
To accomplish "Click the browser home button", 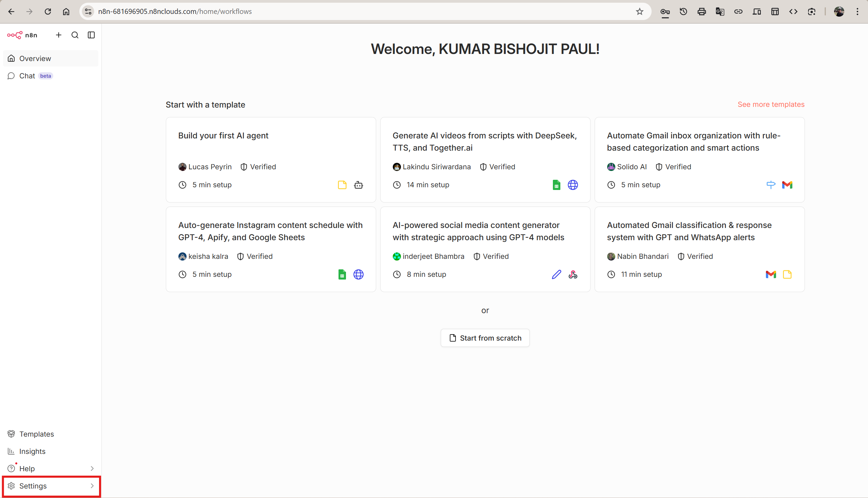I will [x=66, y=12].
